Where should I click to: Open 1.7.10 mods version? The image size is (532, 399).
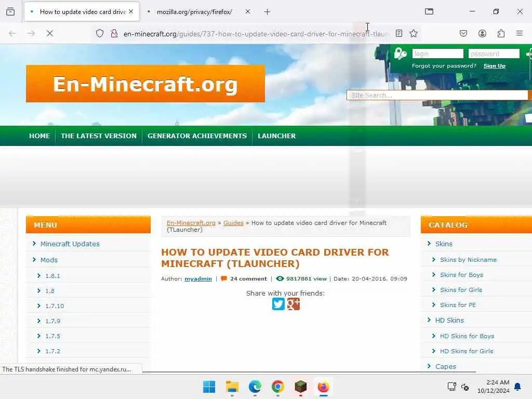tap(55, 306)
